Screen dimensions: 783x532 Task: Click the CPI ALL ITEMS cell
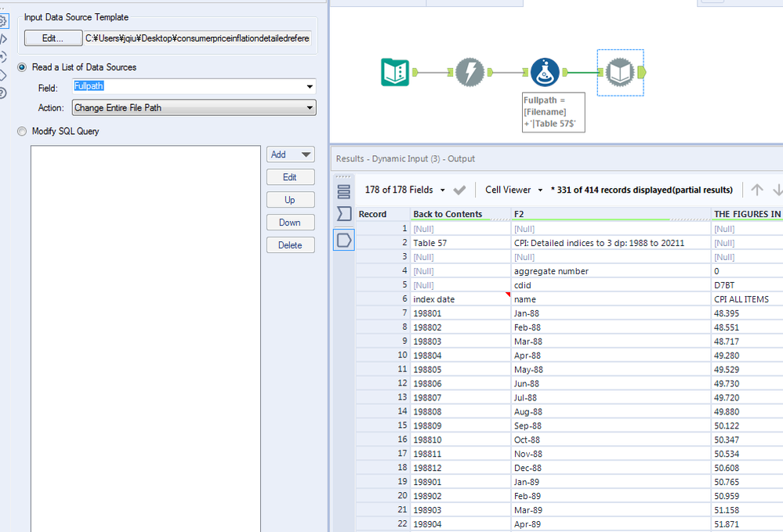pyautogui.click(x=747, y=299)
